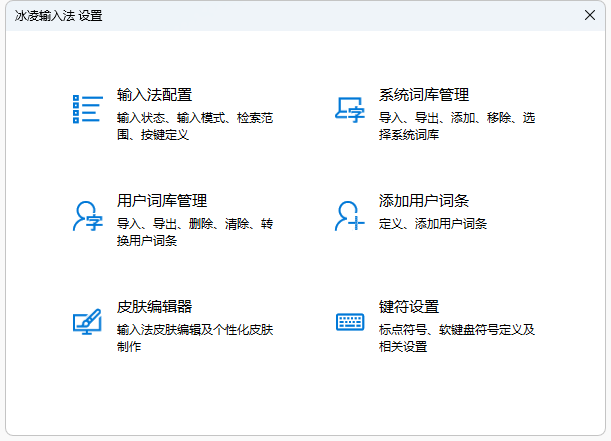
Task: Click the description 输入状态、输入模式、检索范围、按键定义
Action: (x=194, y=126)
